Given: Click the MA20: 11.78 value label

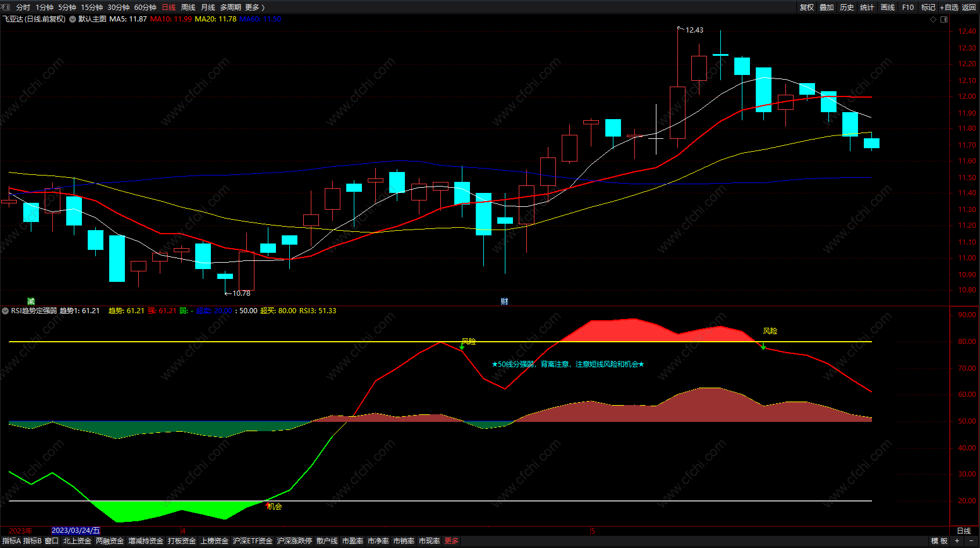Looking at the screenshot, I should [x=216, y=19].
